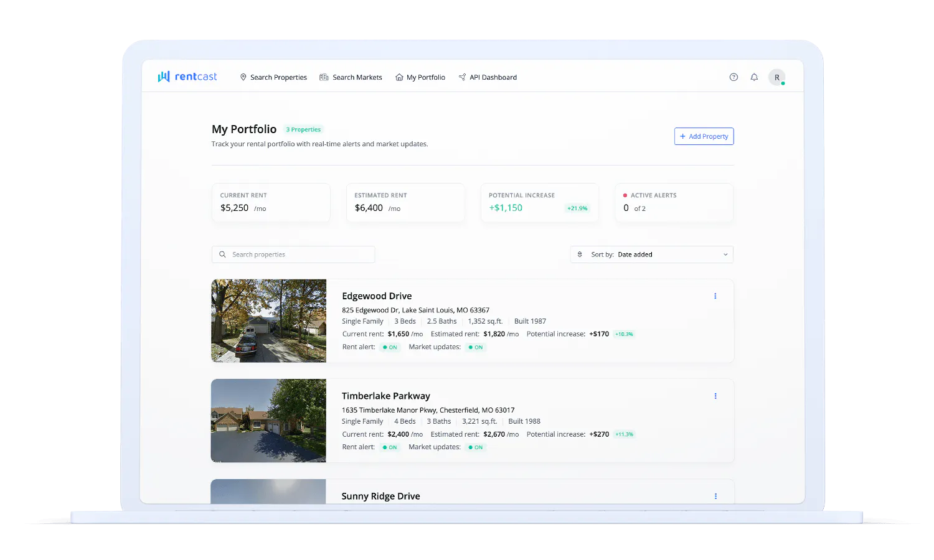
Task: Open notifications bell
Action: (754, 77)
